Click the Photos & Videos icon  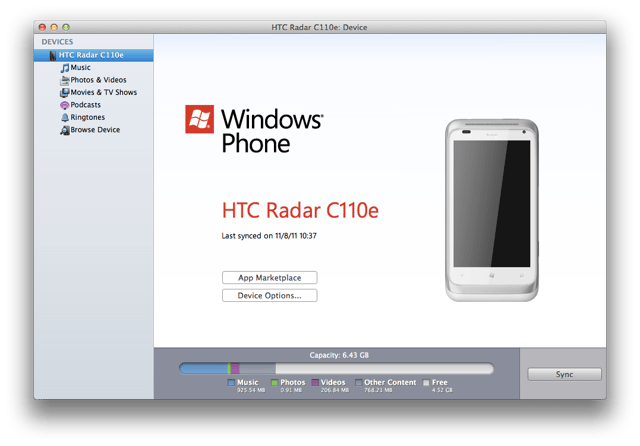tap(64, 80)
